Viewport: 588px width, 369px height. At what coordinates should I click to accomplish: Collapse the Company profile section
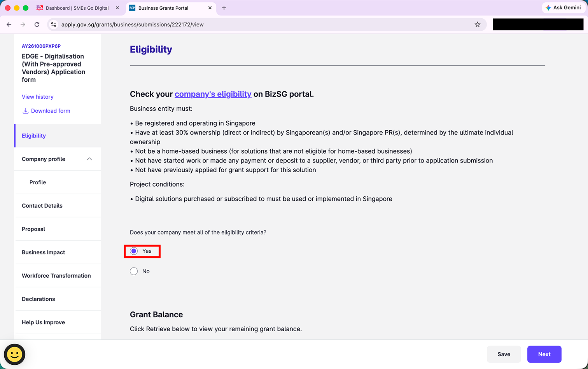tap(89, 159)
